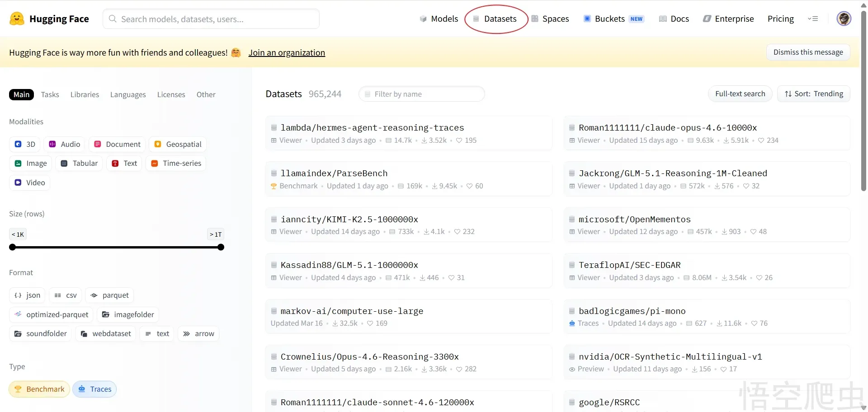Switch to the Licenses filter tab
This screenshot has width=868, height=412.
click(171, 94)
